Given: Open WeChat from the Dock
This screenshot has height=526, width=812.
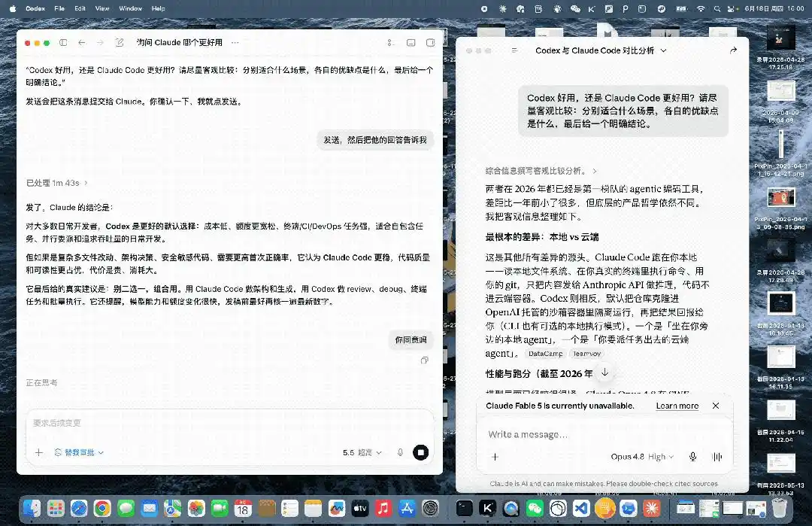Looking at the screenshot, I should pyautogui.click(x=535, y=509).
